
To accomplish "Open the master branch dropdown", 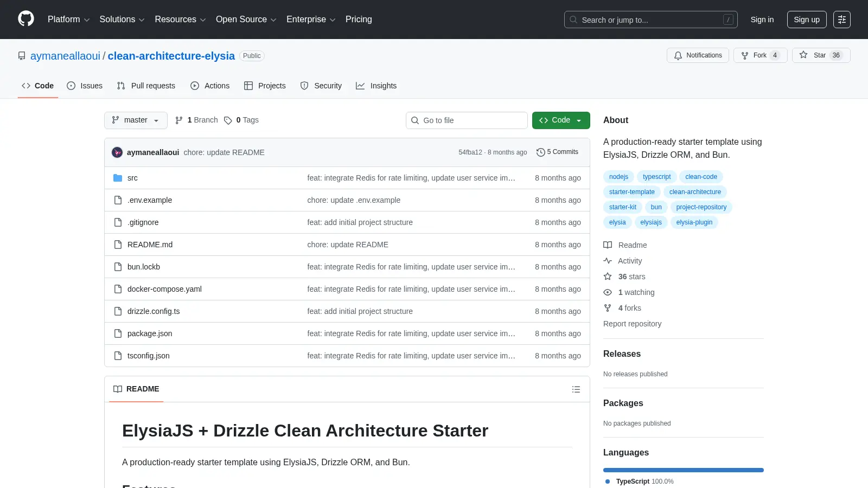I will [x=136, y=120].
